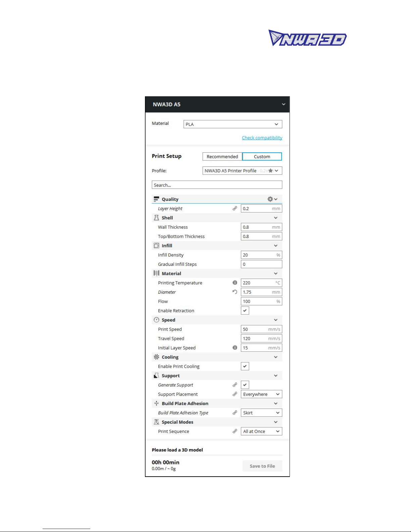This screenshot has height=532, width=411.
Task: Click the link icon beside Support Placement
Action: [235, 394]
